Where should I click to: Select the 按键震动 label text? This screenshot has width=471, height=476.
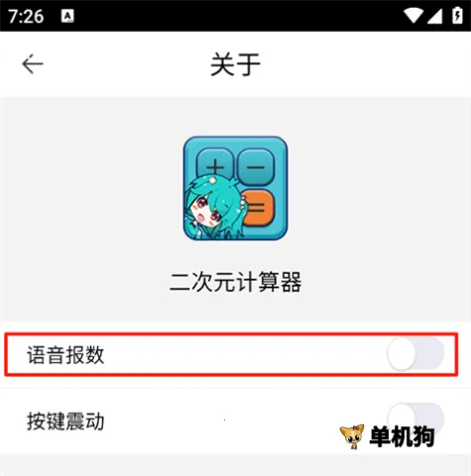65,421
